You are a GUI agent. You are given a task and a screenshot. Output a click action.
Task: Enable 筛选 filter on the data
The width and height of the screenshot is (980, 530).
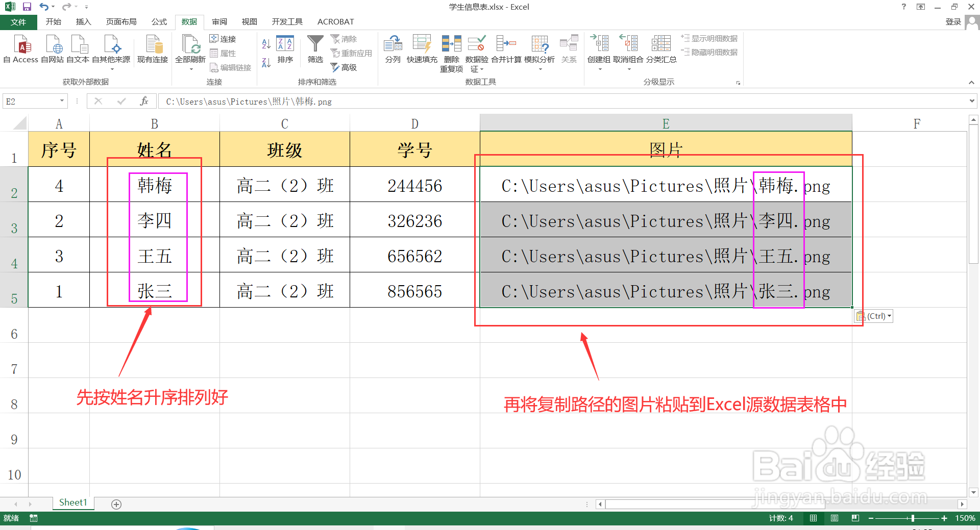(x=315, y=48)
